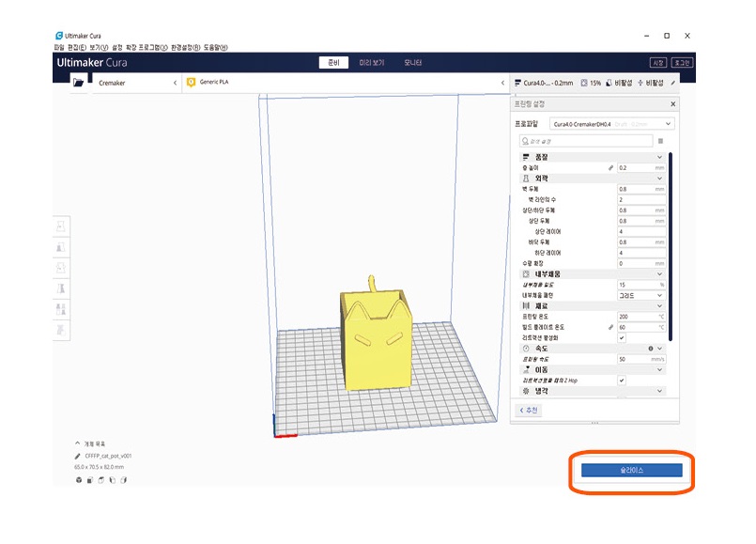The image size is (756, 544).
Task: Close the 프린팅 설정 panel
Action: click(673, 103)
